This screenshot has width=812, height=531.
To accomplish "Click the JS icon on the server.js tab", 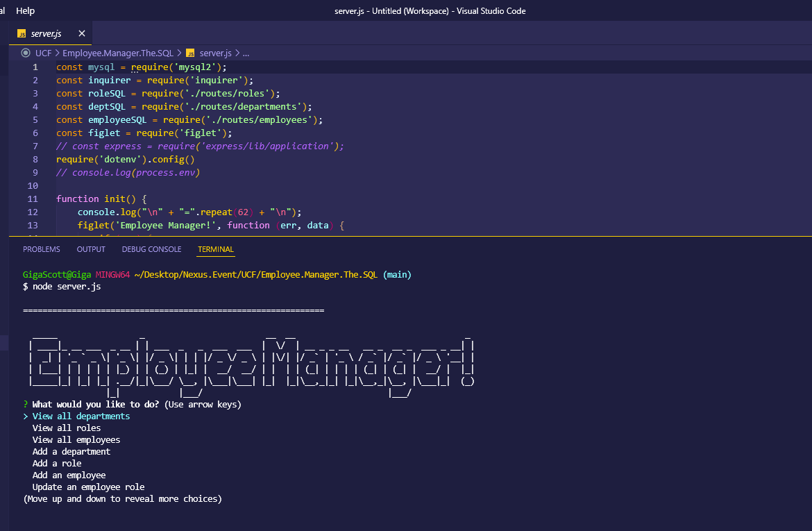I will (20, 33).
